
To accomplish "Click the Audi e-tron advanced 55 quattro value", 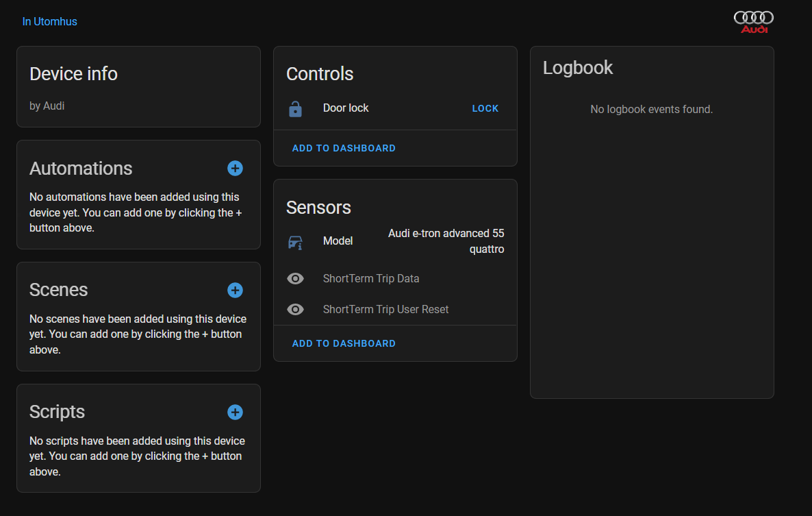I will coord(446,241).
